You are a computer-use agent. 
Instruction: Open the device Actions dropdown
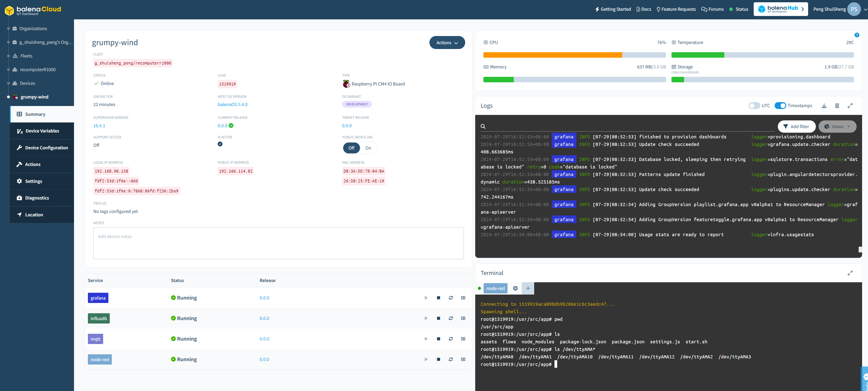[447, 43]
